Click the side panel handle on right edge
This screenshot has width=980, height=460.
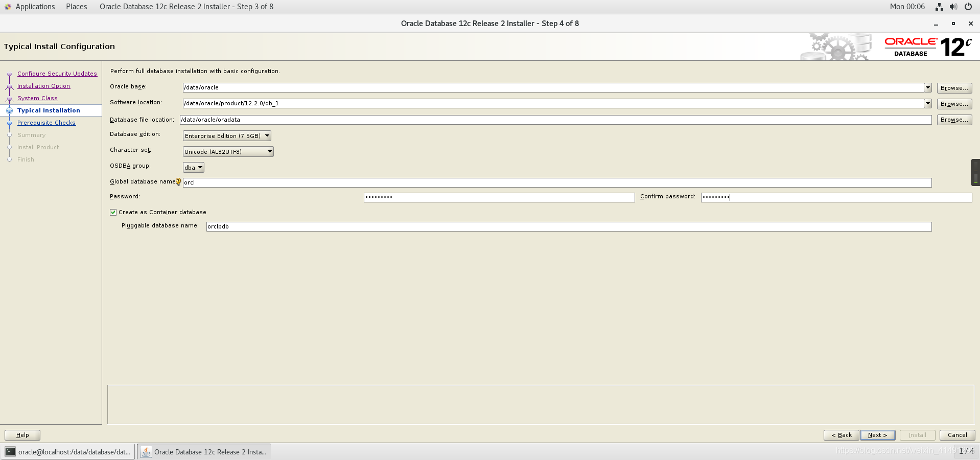click(975, 172)
